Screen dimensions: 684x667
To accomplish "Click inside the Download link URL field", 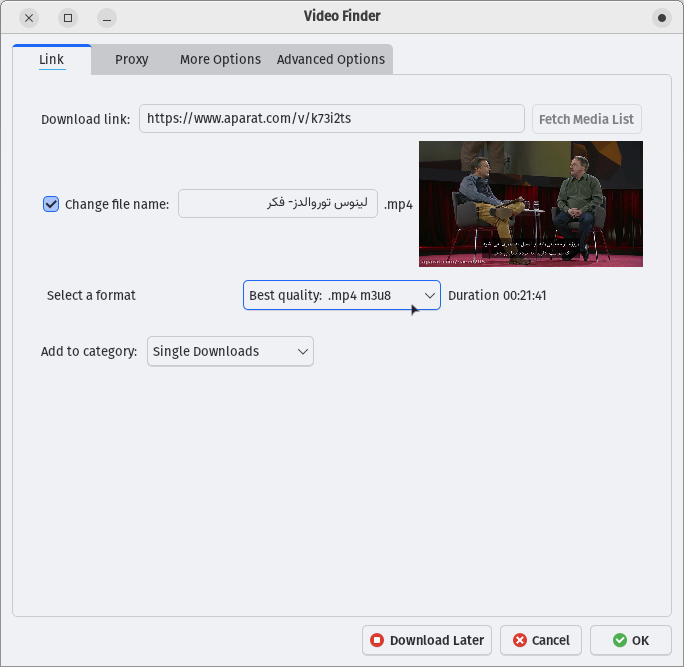I will click(332, 119).
